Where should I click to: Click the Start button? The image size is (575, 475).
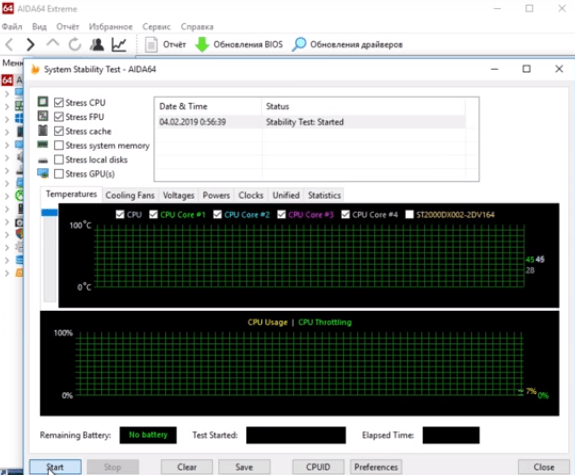point(55,467)
